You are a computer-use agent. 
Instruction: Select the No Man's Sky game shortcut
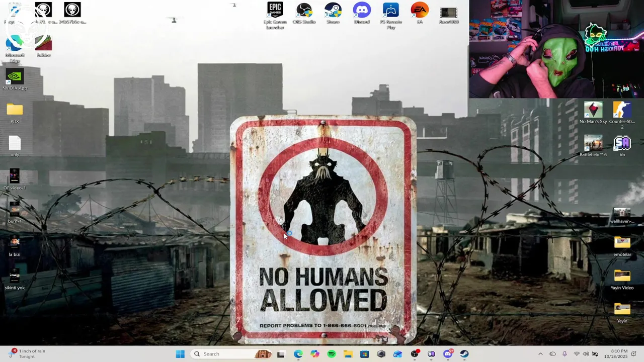(x=593, y=113)
